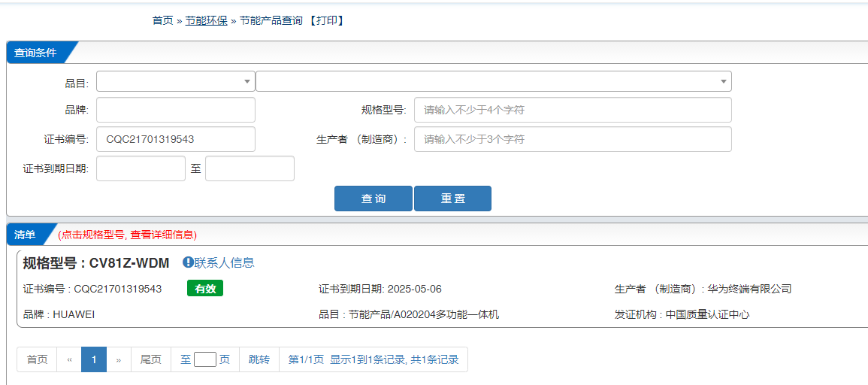The height and width of the screenshot is (385, 868).
Task: Open the 联系人信息 link
Action: click(x=224, y=262)
